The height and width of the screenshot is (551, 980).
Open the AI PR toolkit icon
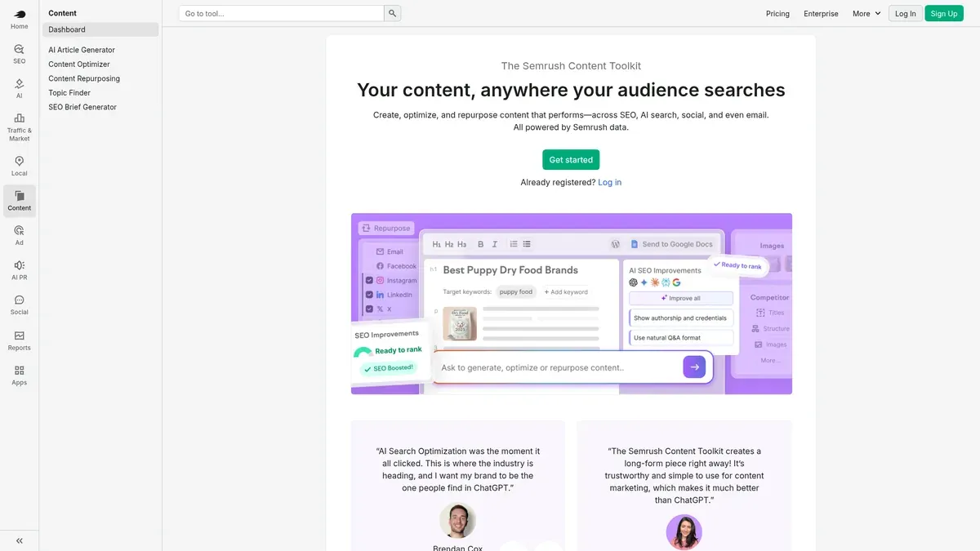tap(20, 269)
